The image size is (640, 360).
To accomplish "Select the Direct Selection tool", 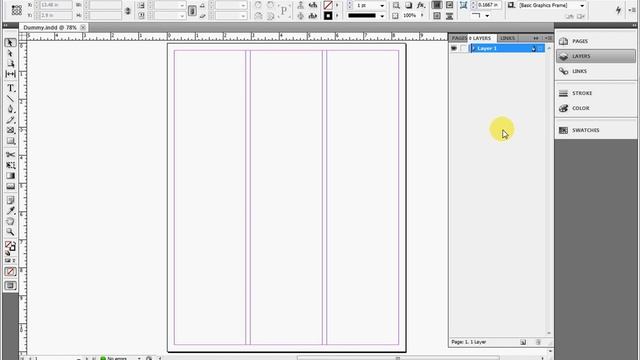I will coord(11,53).
